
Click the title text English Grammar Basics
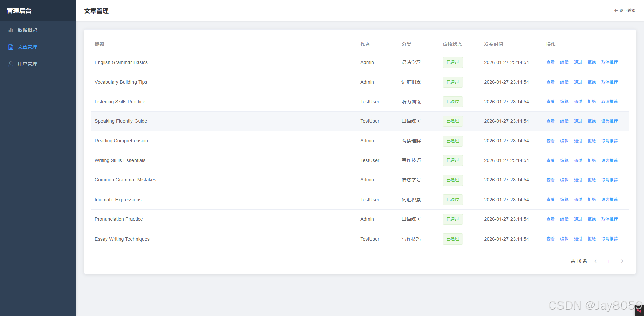point(121,62)
